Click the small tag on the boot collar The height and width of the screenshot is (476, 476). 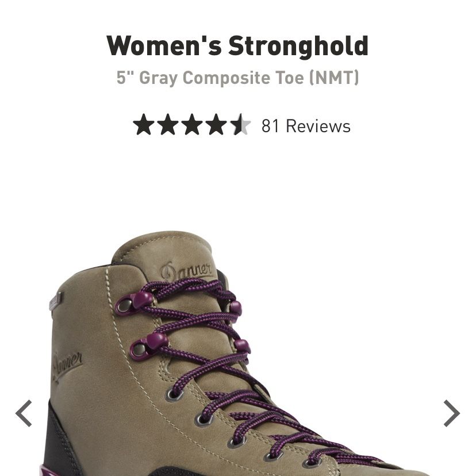click(56, 300)
